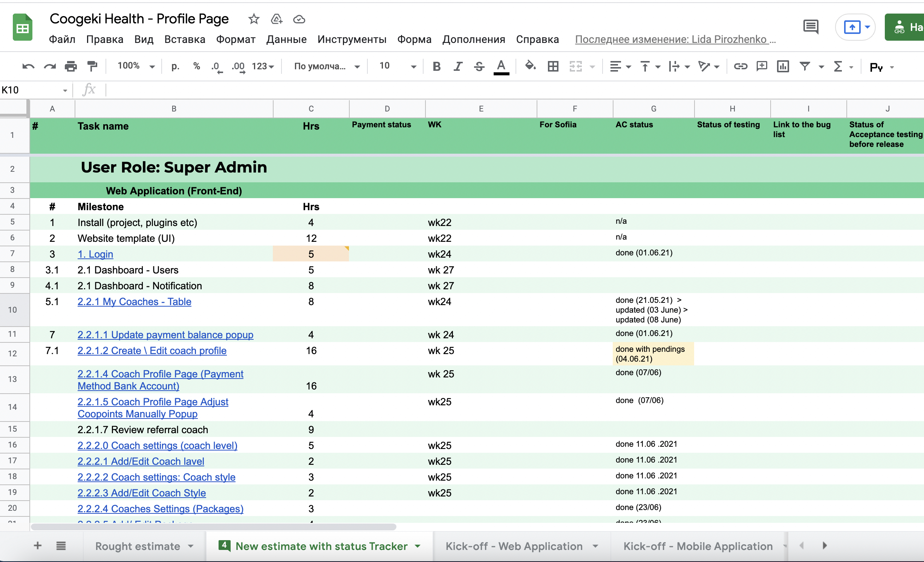The width and height of the screenshot is (924, 562).
Task: Click the Italic formatting icon
Action: 457,66
